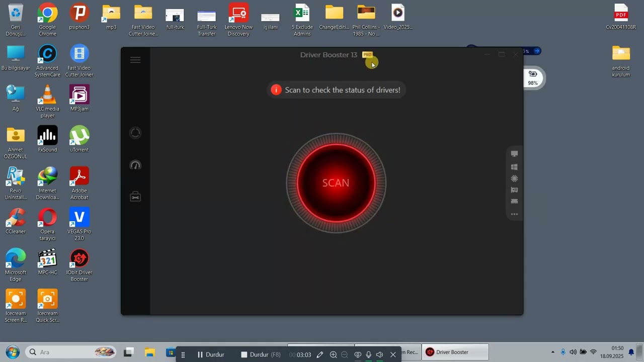Select the Ağ network icon

tap(16, 99)
